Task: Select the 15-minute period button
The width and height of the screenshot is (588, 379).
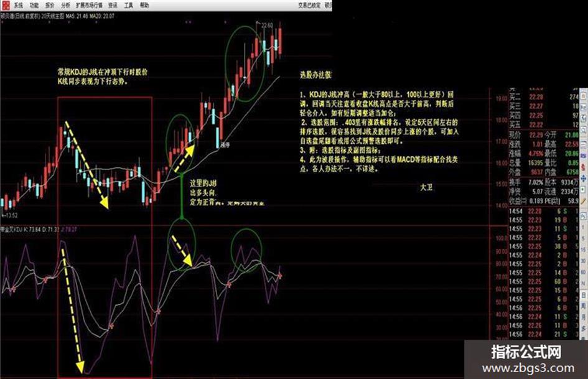Action: click(x=584, y=250)
